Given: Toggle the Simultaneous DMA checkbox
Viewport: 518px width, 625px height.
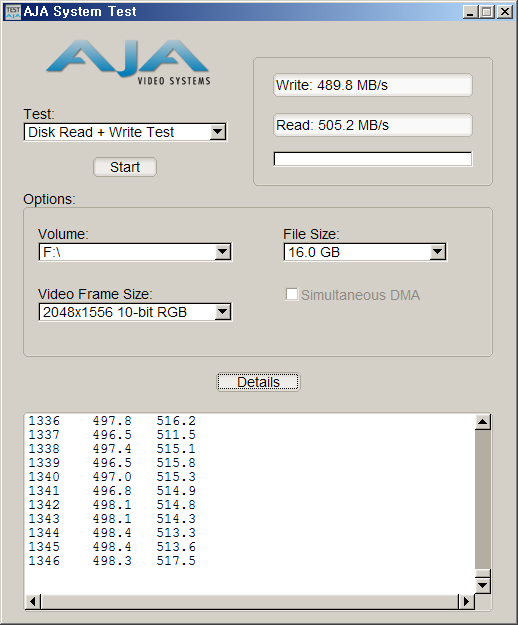Looking at the screenshot, I should (292, 295).
